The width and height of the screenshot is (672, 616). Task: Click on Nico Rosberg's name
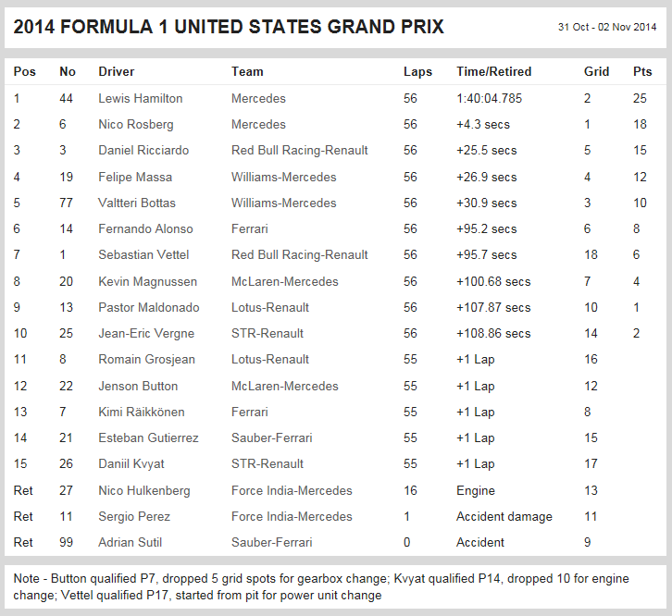click(x=135, y=124)
